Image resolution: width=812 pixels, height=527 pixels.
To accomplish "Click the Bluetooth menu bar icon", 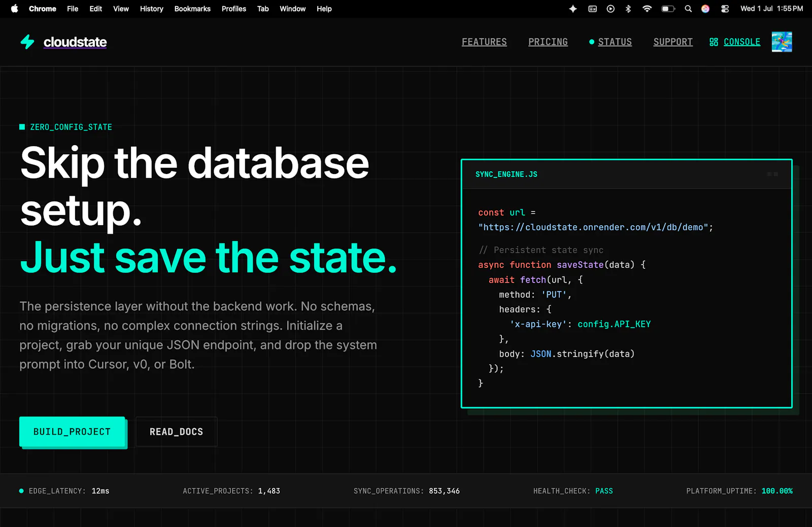I will click(x=628, y=9).
